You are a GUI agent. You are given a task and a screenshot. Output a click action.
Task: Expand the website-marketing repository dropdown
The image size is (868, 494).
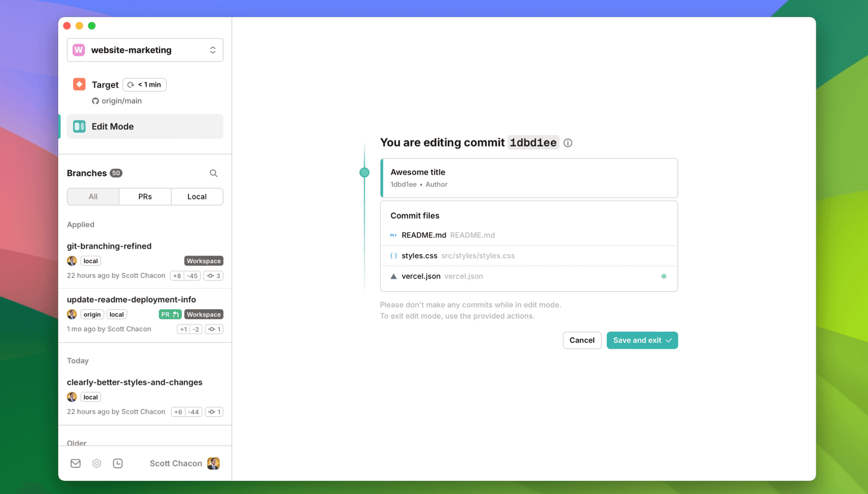click(x=213, y=49)
